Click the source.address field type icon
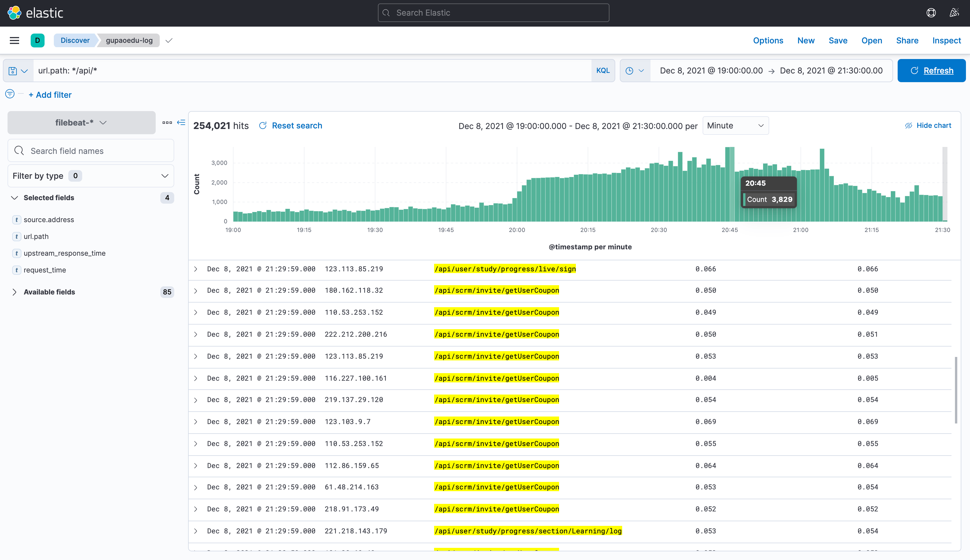 tap(16, 220)
